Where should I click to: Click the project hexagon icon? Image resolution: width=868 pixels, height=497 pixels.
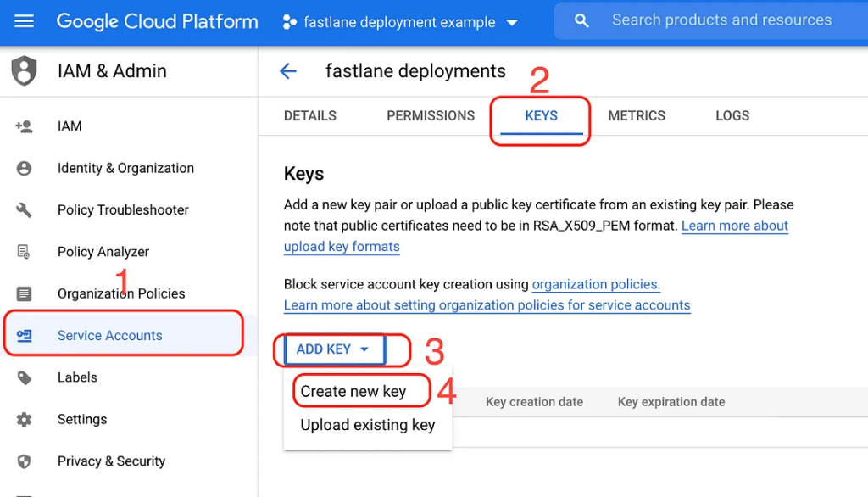pos(289,22)
